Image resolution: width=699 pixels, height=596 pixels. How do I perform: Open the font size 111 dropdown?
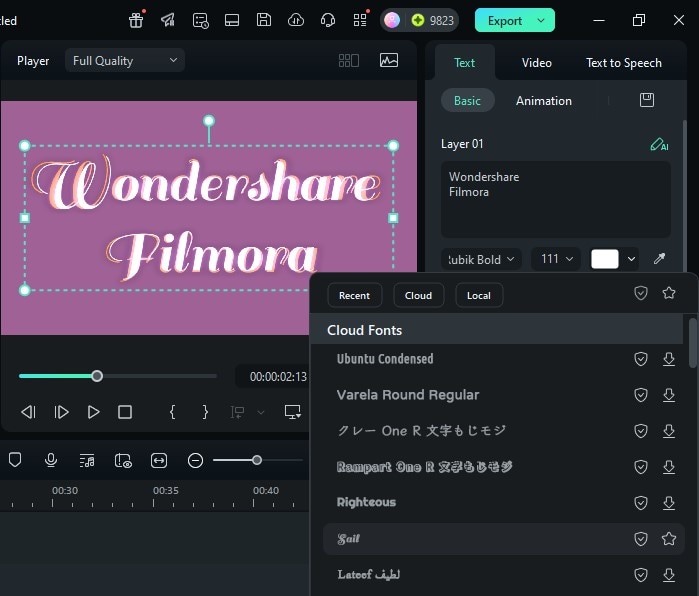point(556,259)
